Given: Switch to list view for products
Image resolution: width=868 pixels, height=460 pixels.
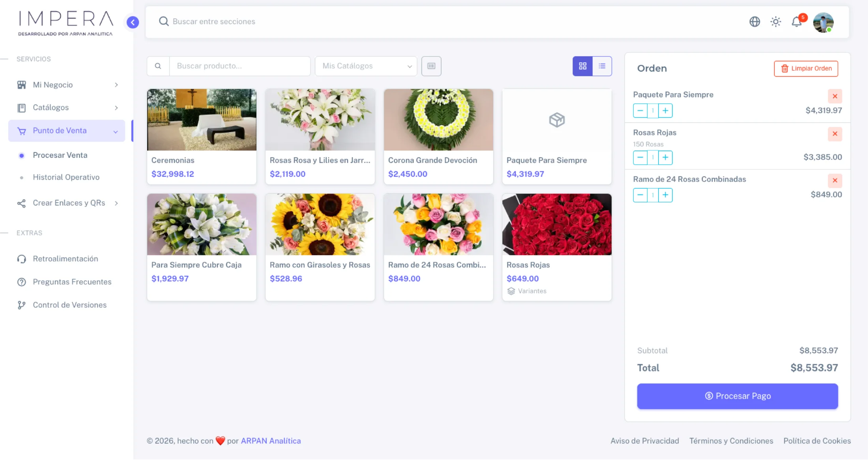Looking at the screenshot, I should (602, 66).
